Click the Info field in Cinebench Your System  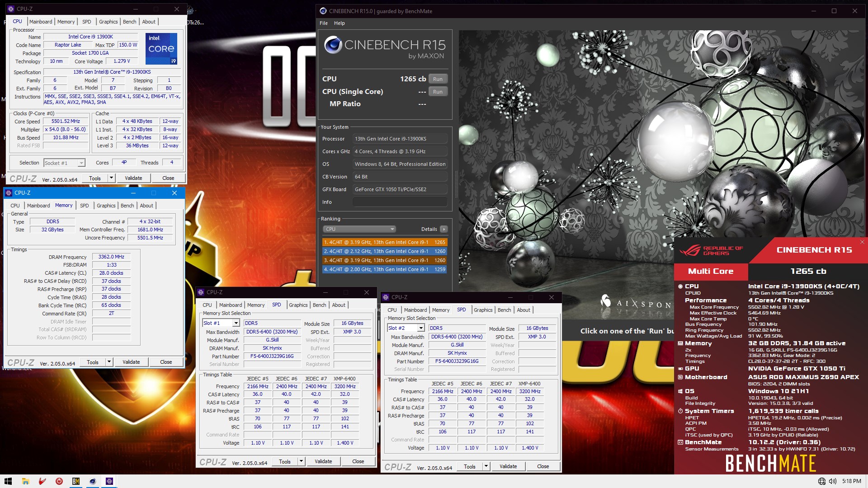pos(400,202)
